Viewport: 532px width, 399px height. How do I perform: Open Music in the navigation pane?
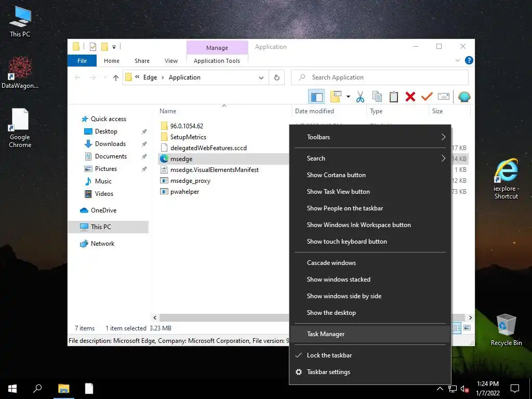click(103, 181)
